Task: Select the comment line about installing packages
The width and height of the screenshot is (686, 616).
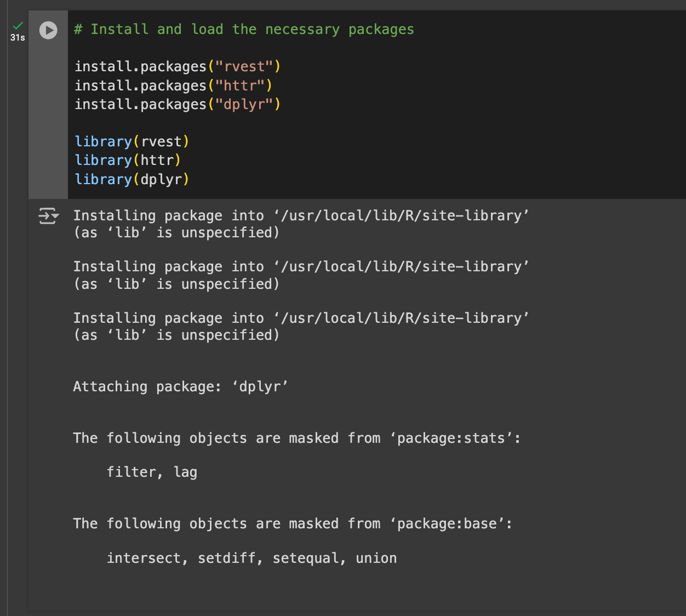Action: coord(243,29)
